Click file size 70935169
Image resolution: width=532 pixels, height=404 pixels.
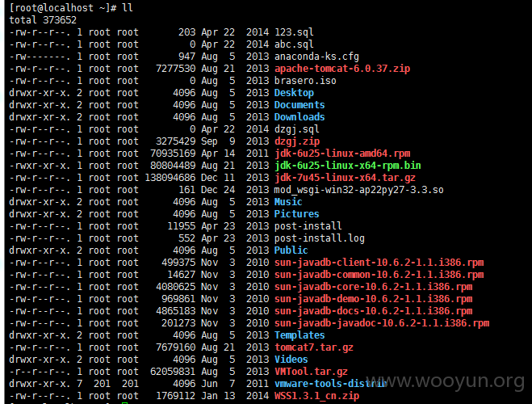tap(173, 154)
